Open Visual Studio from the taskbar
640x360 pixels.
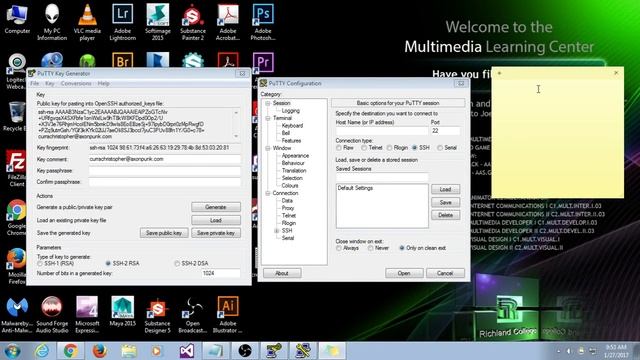(x=187, y=351)
